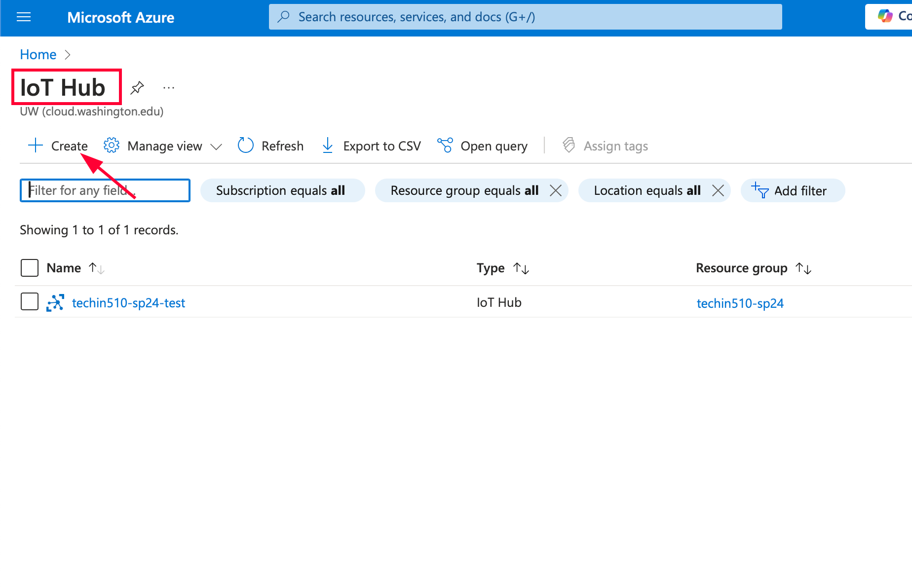This screenshot has height=588, width=912.
Task: Open the more options ellipsis
Action: tap(169, 88)
